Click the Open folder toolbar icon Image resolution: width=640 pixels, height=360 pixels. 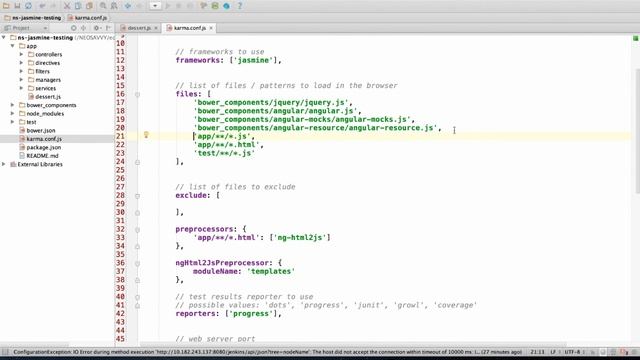pyautogui.click(x=6, y=6)
